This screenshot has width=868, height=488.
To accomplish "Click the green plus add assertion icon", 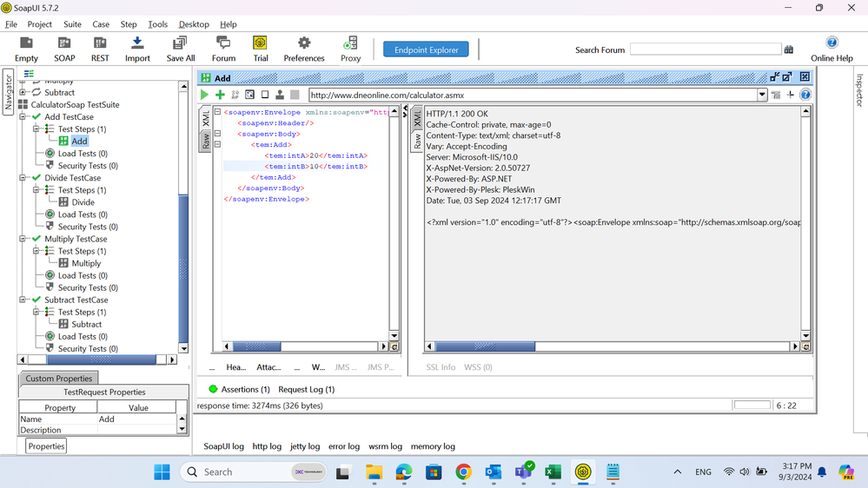I will 220,95.
